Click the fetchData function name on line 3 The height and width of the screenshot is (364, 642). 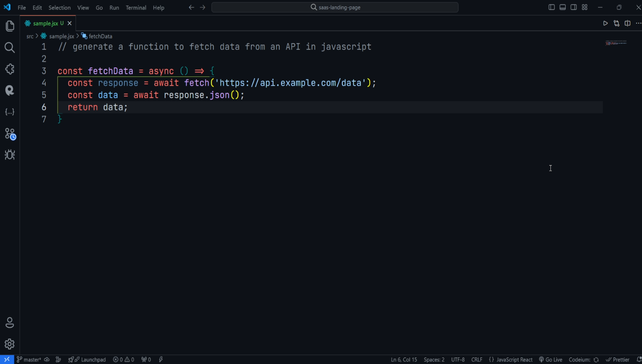[x=110, y=71]
